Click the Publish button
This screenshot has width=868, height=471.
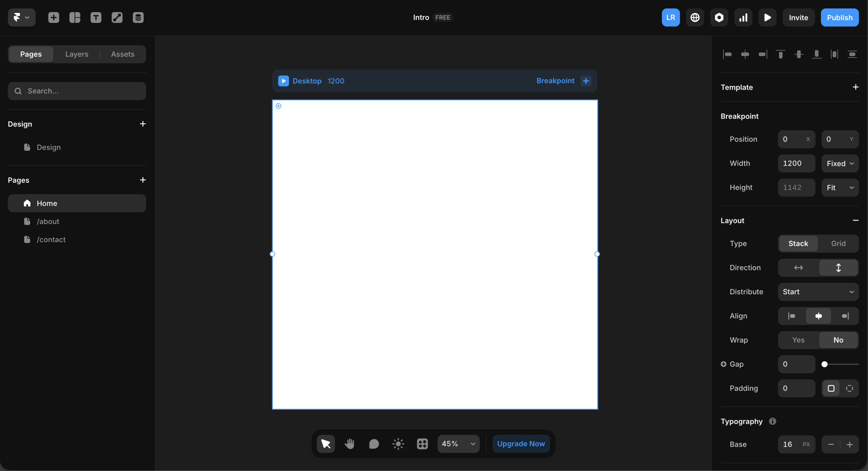tap(839, 17)
